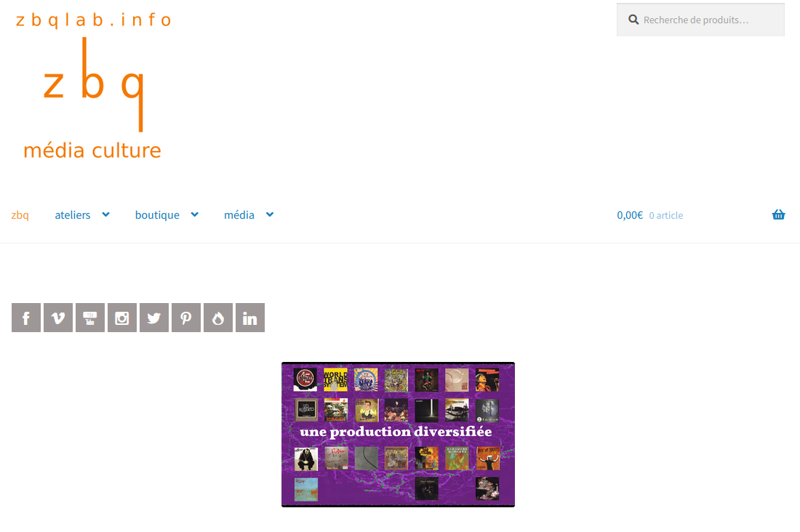Image resolution: width=800 pixels, height=532 pixels.
Task: Expand the ateliers submenu chevron
Action: pos(105,214)
